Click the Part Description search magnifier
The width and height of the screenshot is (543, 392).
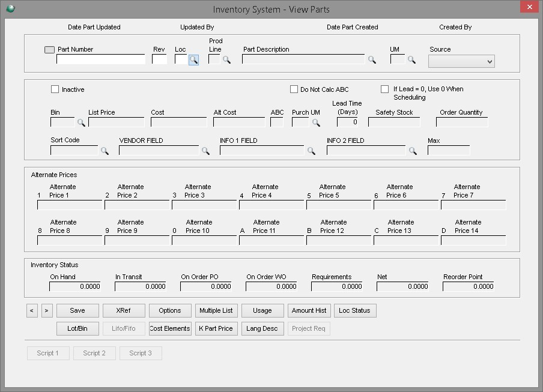click(x=372, y=60)
